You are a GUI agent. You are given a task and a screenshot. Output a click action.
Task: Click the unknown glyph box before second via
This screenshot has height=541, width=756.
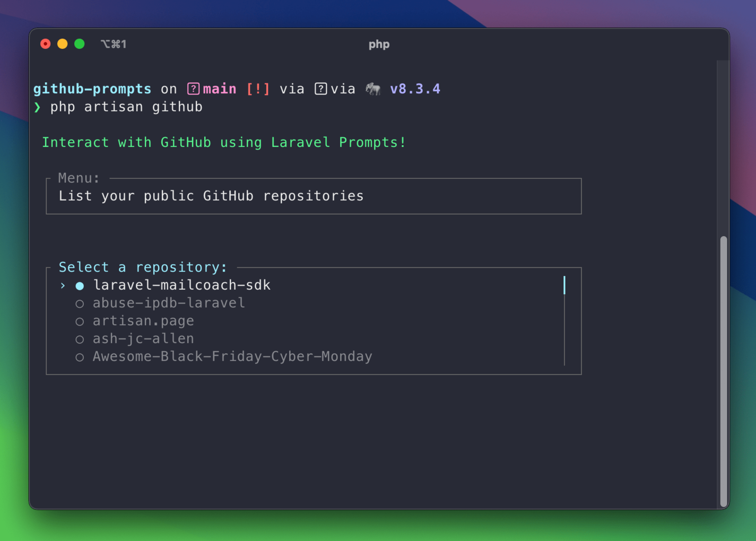point(320,89)
